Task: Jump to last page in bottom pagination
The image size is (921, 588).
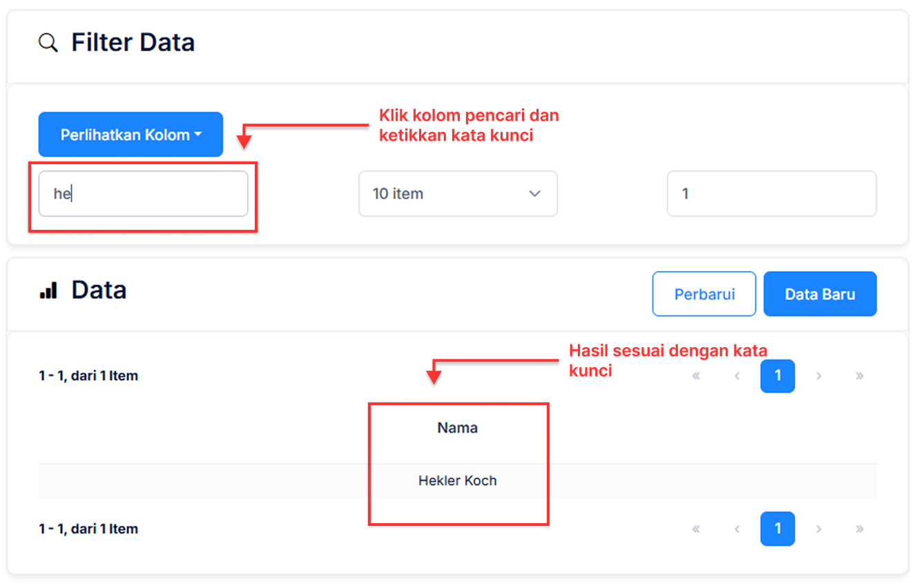Action: click(860, 529)
